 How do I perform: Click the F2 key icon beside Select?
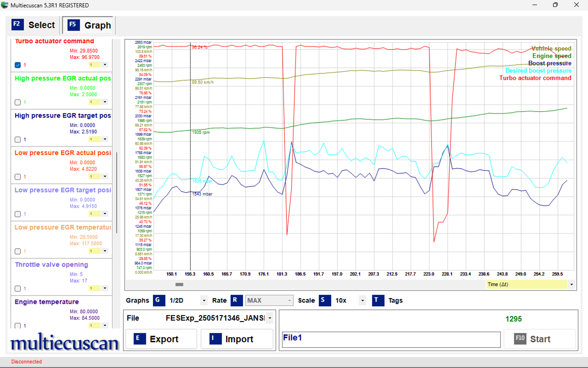18,24
